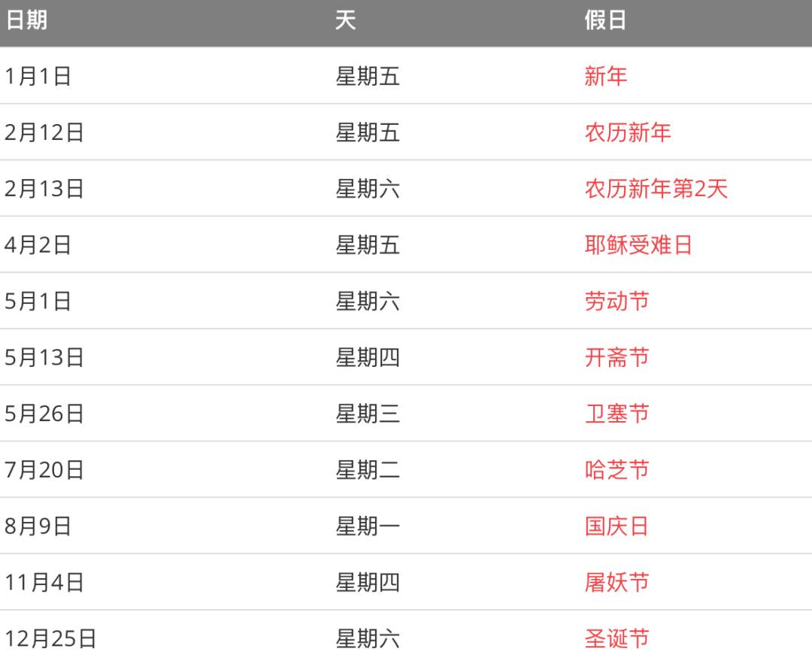The width and height of the screenshot is (812, 664).
Task: Click the 8月9日 date cell
Action: click(x=38, y=526)
